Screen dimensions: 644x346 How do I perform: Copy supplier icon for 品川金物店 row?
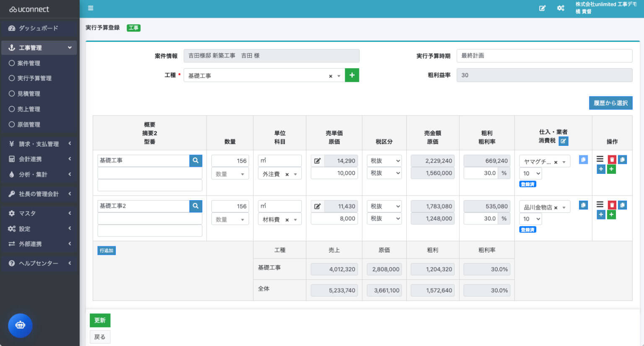[x=583, y=205]
